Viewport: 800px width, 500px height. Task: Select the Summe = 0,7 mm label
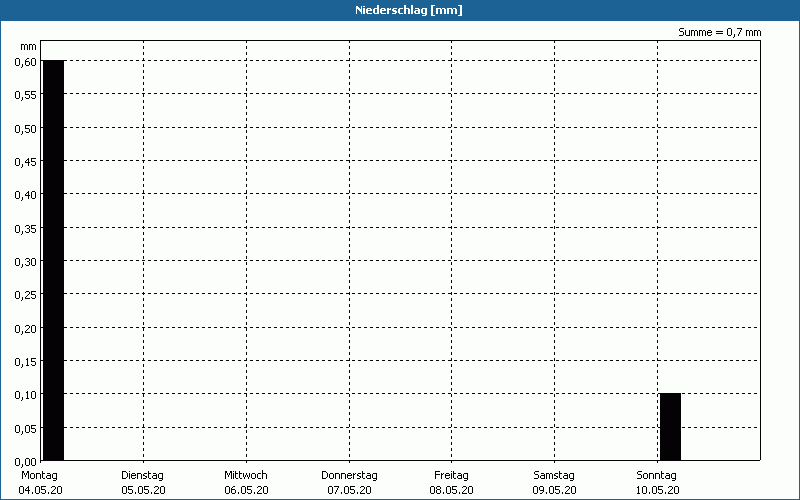719,32
